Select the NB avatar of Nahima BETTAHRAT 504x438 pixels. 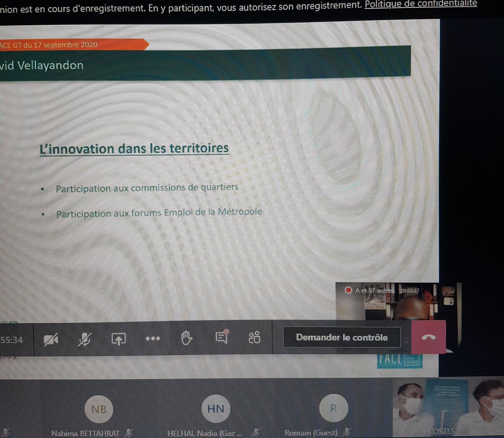coord(99,409)
